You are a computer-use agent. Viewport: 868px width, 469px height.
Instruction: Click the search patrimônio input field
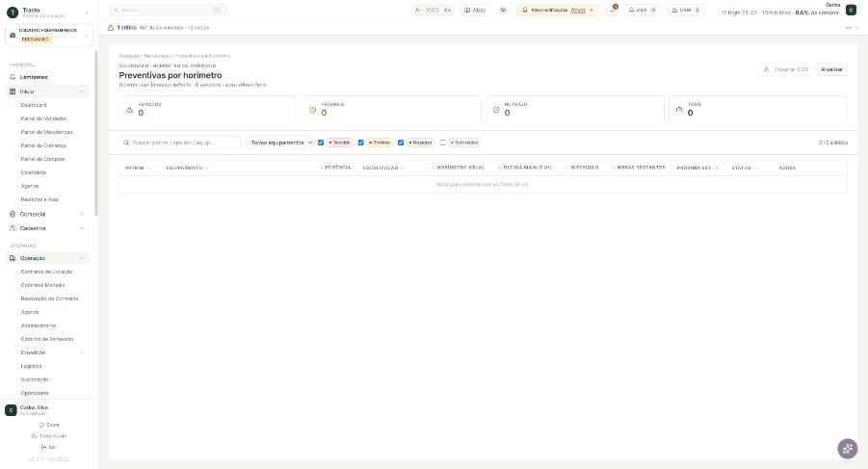click(x=180, y=143)
